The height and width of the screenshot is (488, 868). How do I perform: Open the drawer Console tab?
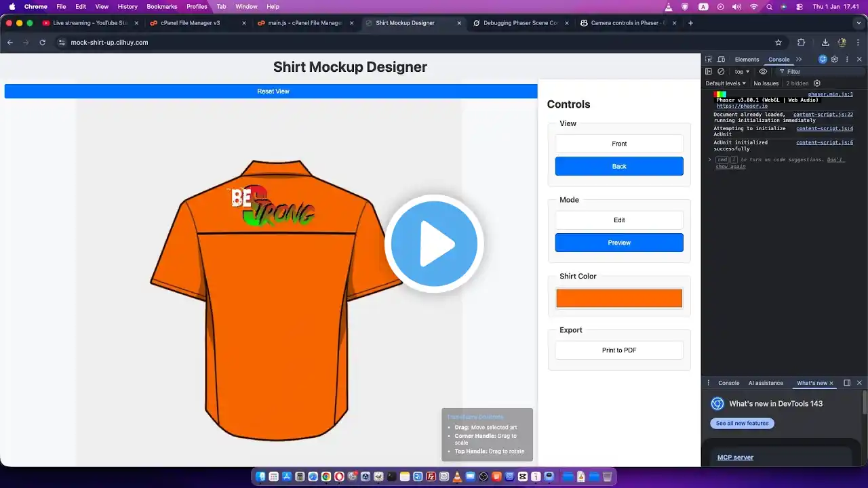pos(729,383)
